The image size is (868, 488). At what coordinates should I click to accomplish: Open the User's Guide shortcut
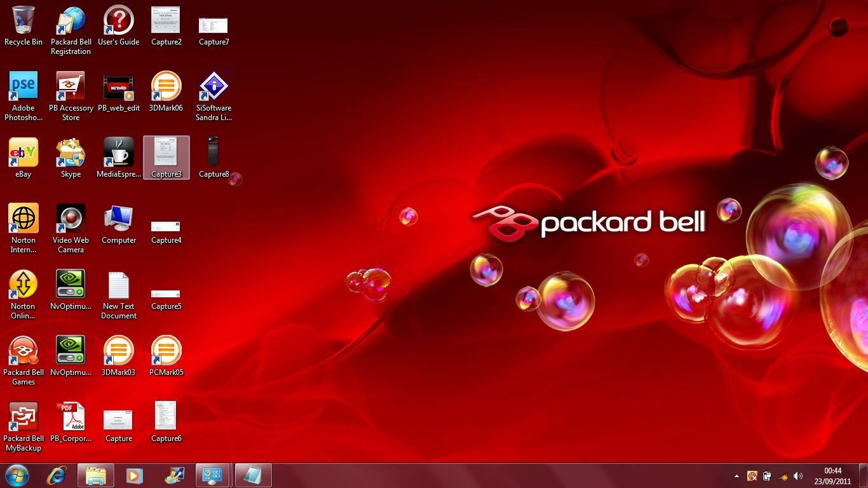(x=118, y=27)
